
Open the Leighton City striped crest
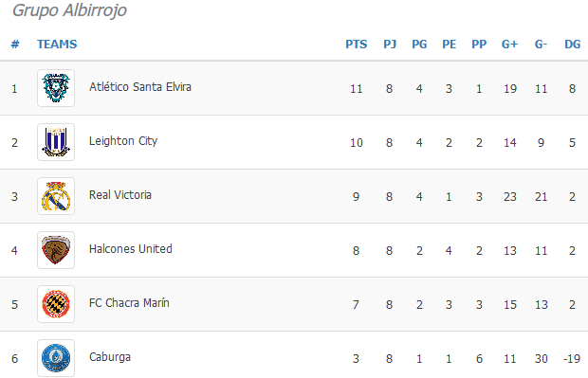pos(56,142)
